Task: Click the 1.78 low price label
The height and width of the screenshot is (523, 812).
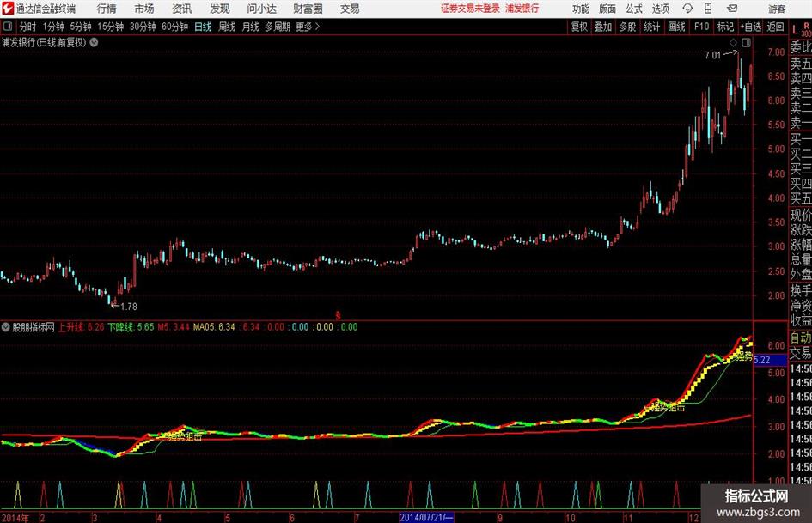Action: pyautogui.click(x=129, y=307)
